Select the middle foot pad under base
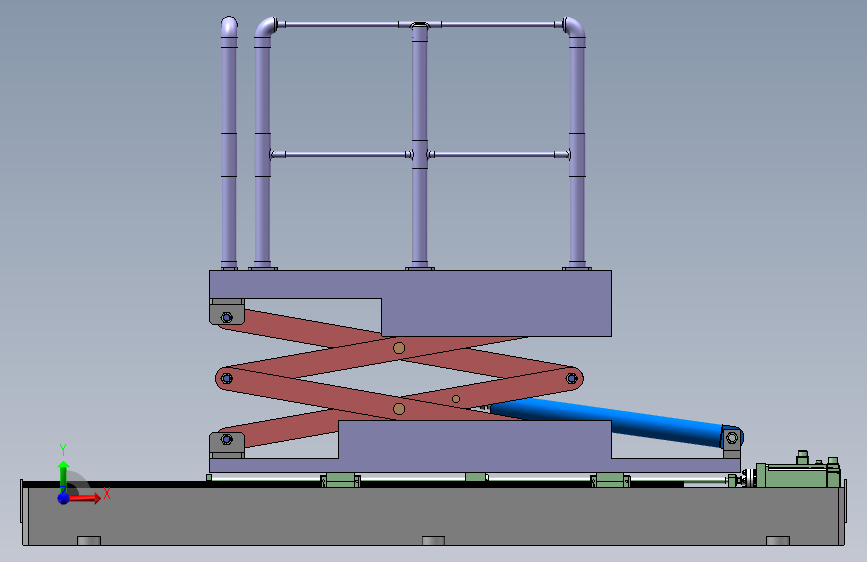This screenshot has width=867, height=562. (434, 540)
